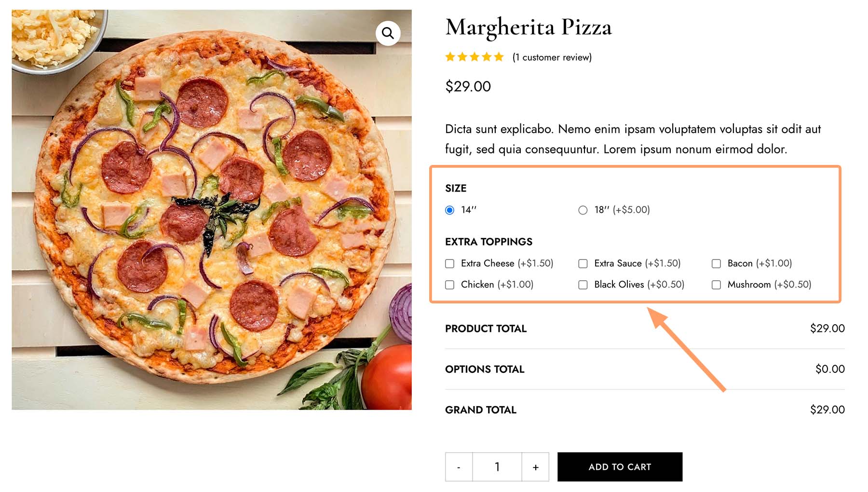
Task: Select the 18'' pizza size
Action: click(583, 210)
